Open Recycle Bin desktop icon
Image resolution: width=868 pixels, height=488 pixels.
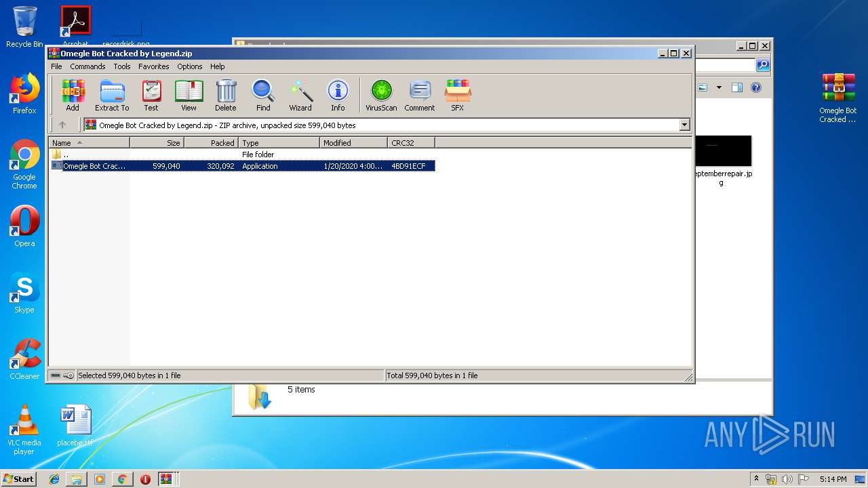24,27
